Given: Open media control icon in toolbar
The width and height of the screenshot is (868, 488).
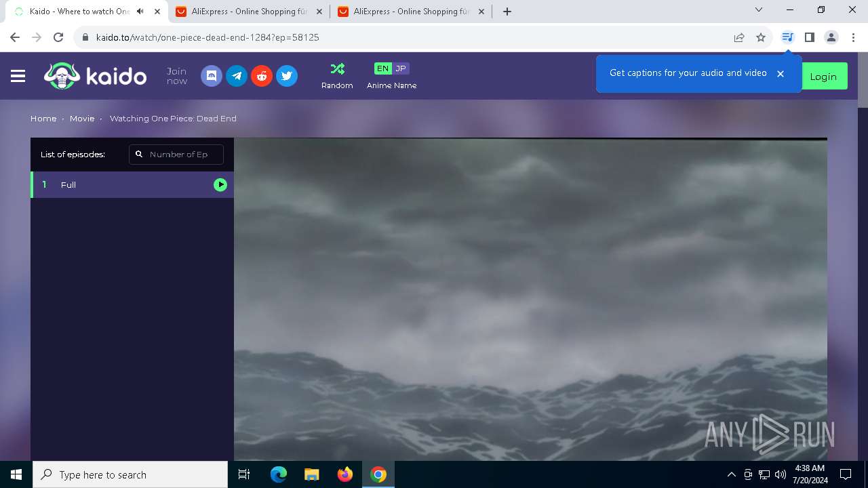Looking at the screenshot, I should [x=787, y=37].
